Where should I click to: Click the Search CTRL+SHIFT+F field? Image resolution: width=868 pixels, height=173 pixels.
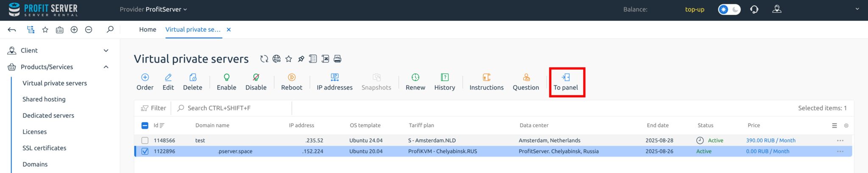(233, 108)
